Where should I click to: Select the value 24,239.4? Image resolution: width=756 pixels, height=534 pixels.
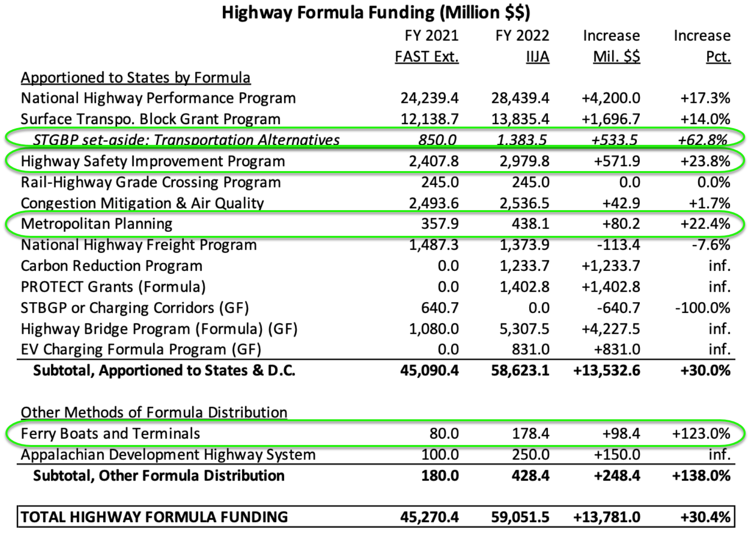click(x=429, y=98)
